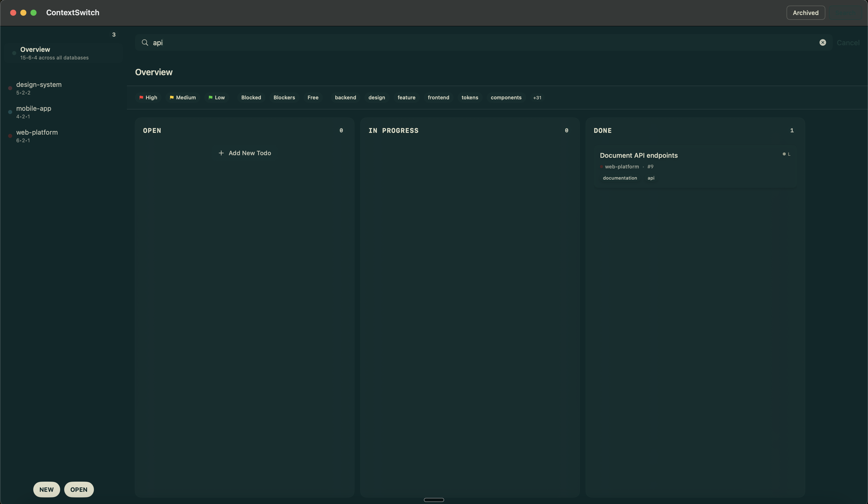Click the priority dot on Document API endpoints card

click(x=784, y=154)
